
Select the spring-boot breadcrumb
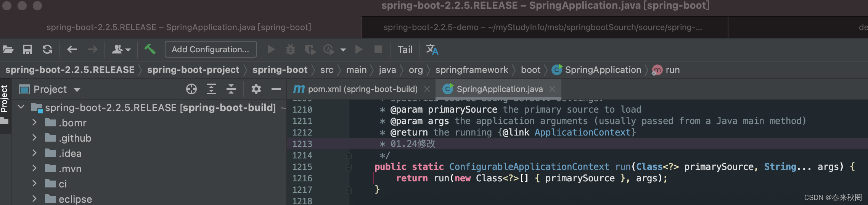(x=280, y=70)
